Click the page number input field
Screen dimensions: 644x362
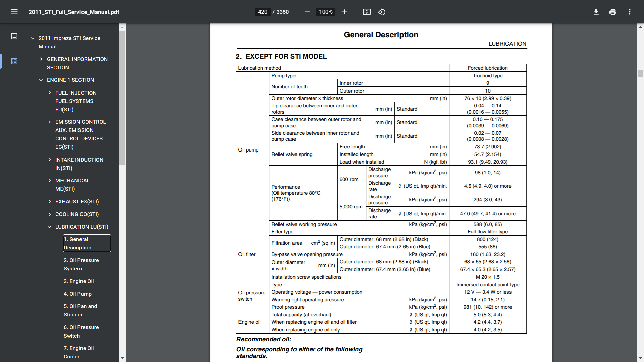(x=263, y=12)
